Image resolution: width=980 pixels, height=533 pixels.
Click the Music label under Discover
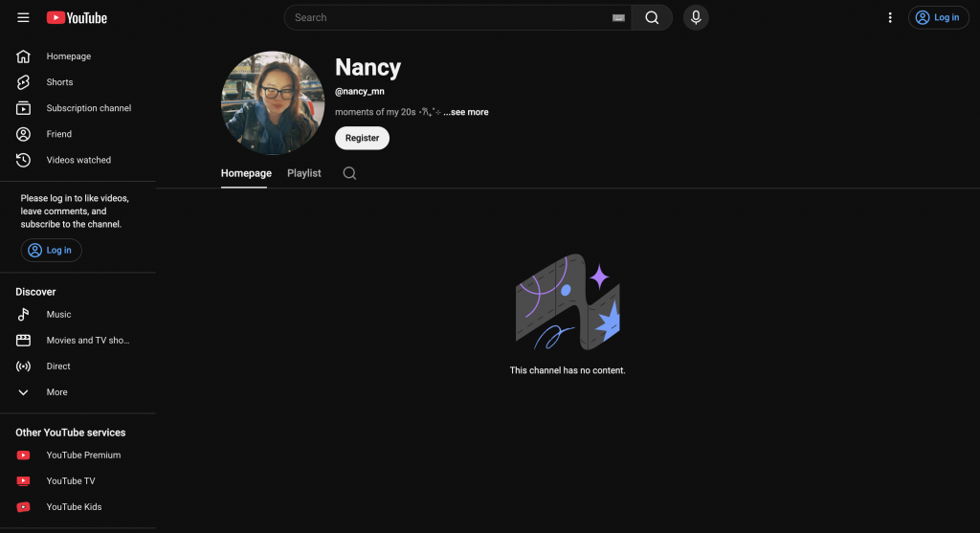[x=58, y=314]
